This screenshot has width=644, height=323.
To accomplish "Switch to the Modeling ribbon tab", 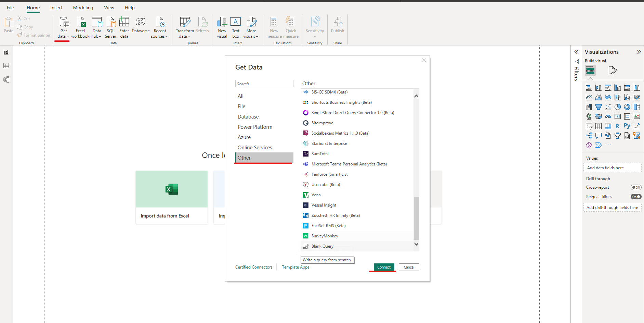I will coord(83,8).
